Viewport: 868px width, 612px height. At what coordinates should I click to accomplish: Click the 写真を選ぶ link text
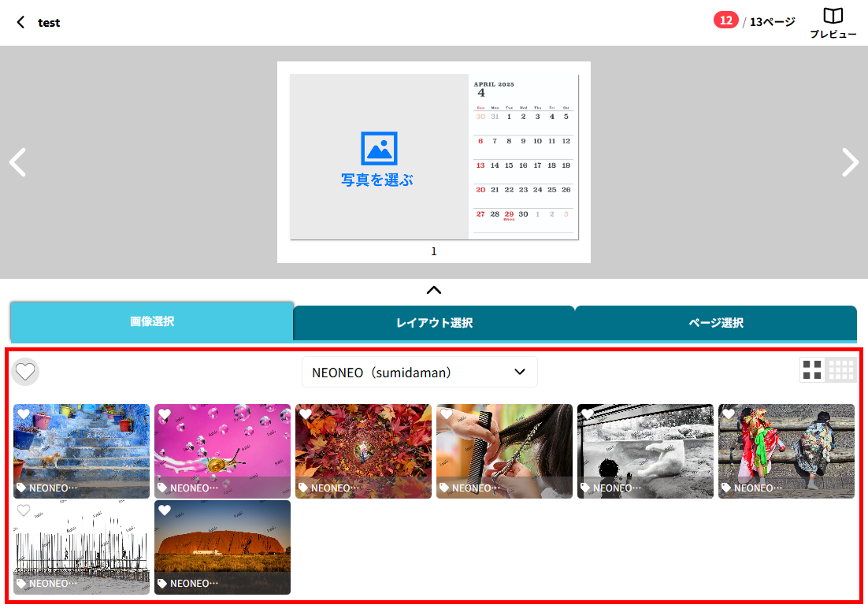point(377,180)
